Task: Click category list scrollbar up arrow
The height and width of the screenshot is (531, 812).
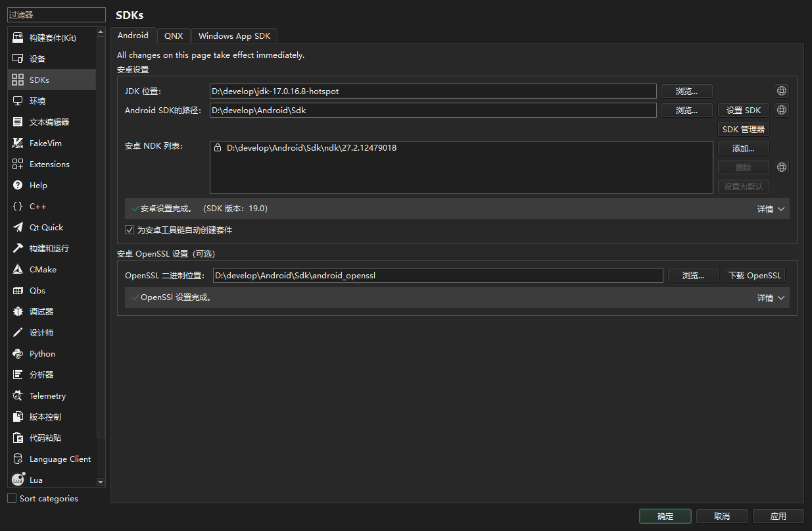Action: click(101, 31)
